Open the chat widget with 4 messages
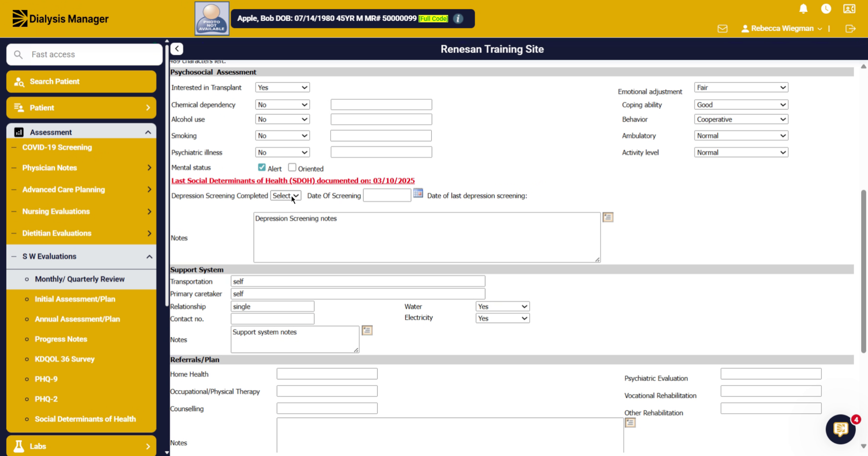Image resolution: width=868 pixels, height=456 pixels. [x=841, y=429]
